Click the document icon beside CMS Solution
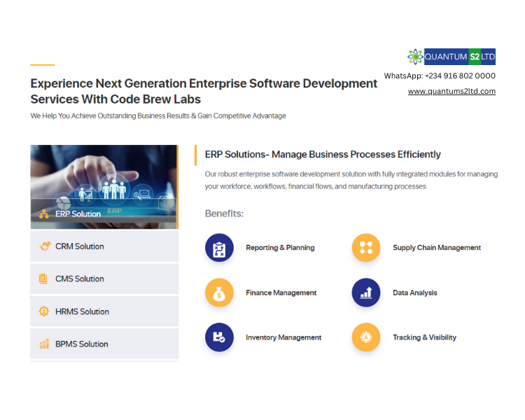The height and width of the screenshot is (420, 525). [x=43, y=279]
